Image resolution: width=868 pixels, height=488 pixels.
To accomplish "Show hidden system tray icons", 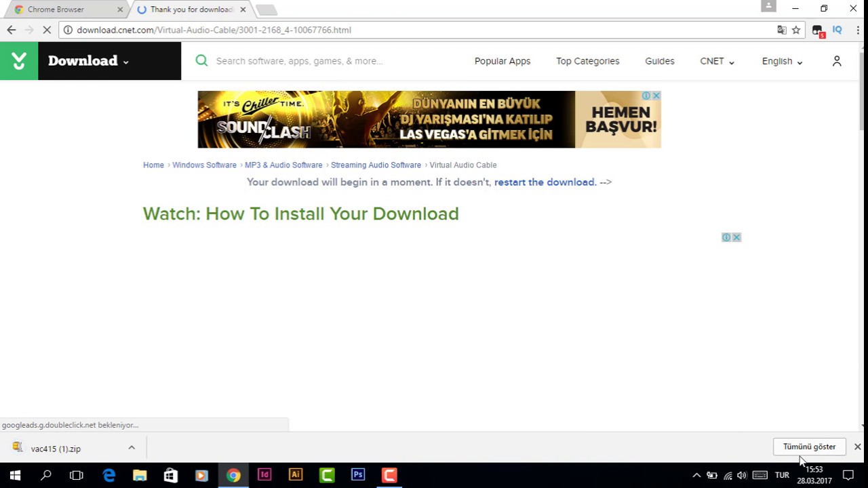I will point(696,475).
